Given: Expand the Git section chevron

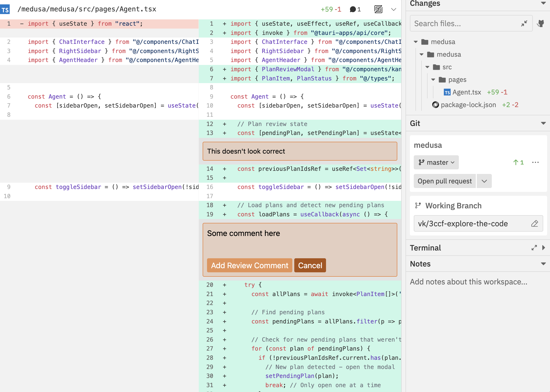Looking at the screenshot, I should (543, 123).
